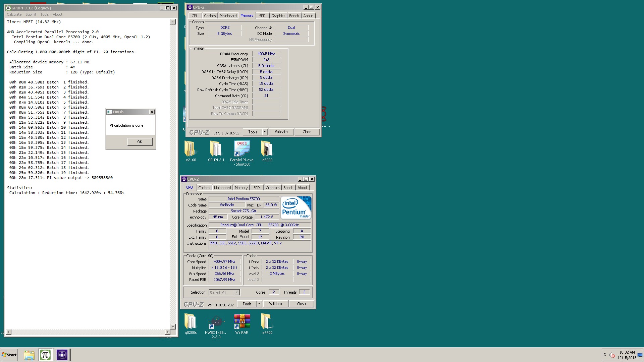The height and width of the screenshot is (362, 644).
Task: Click the Show Desktop tray icon
Action: [x=640, y=355]
